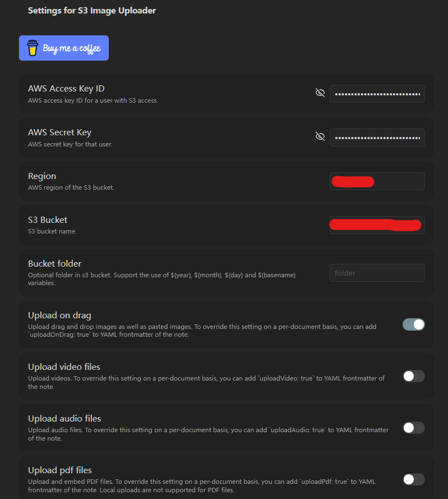
Task: Click the 'Optional folder in s3 bucket' description
Action: click(162, 279)
